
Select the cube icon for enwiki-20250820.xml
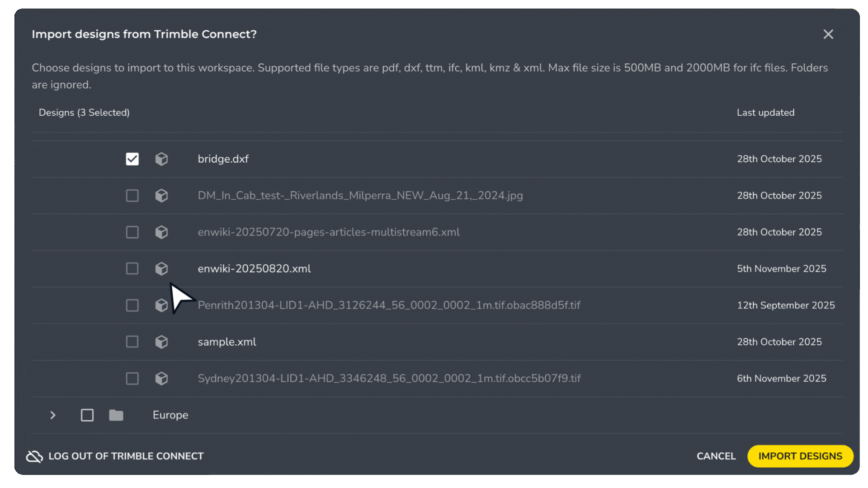(161, 268)
